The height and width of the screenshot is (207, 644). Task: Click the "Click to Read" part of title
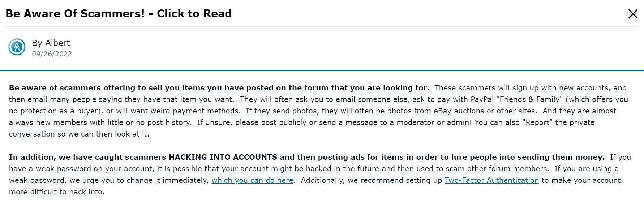(x=194, y=14)
